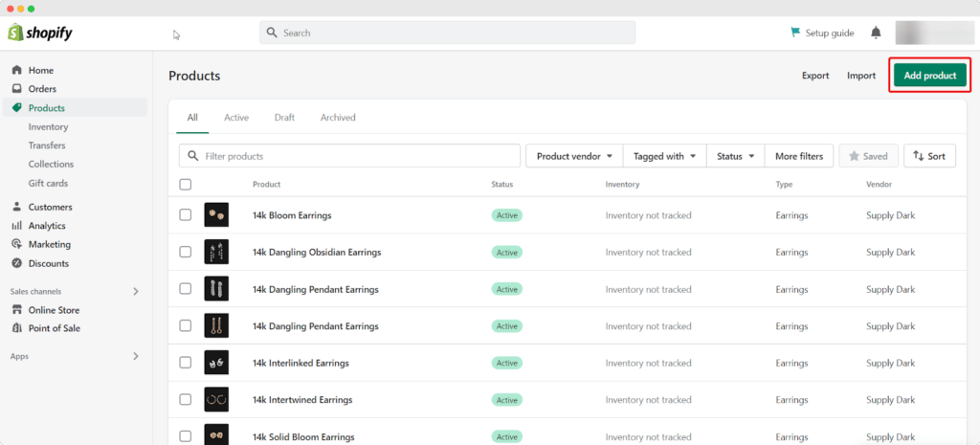This screenshot has width=980, height=445.
Task: Click the Marketing megaphone icon
Action: [x=17, y=244]
